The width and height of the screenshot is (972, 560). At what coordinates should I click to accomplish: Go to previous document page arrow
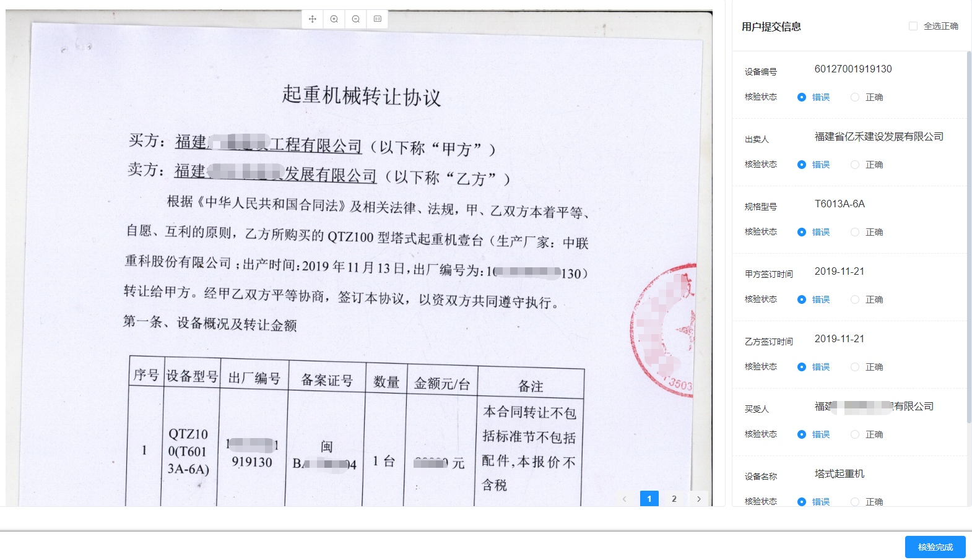pyautogui.click(x=625, y=499)
